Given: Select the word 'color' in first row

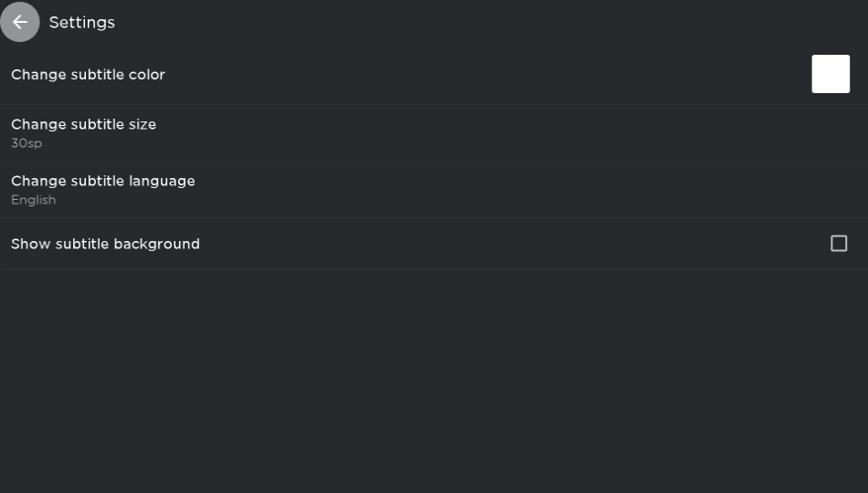Looking at the screenshot, I should (147, 75).
